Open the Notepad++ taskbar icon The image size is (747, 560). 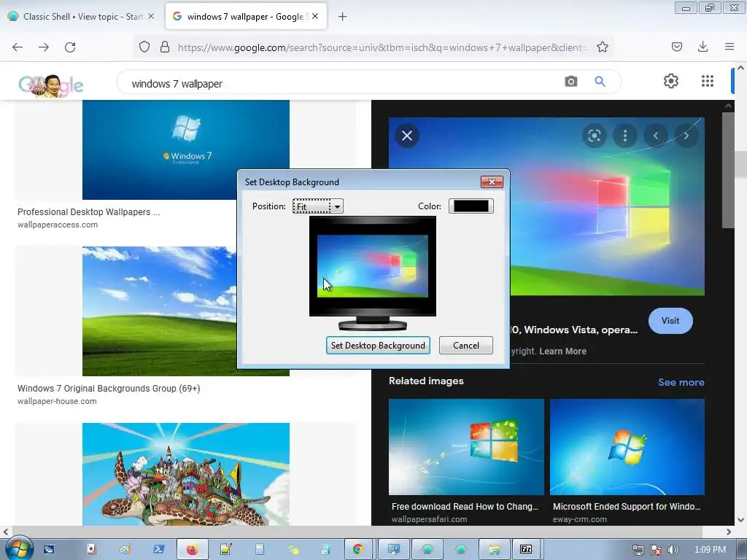coord(226,550)
